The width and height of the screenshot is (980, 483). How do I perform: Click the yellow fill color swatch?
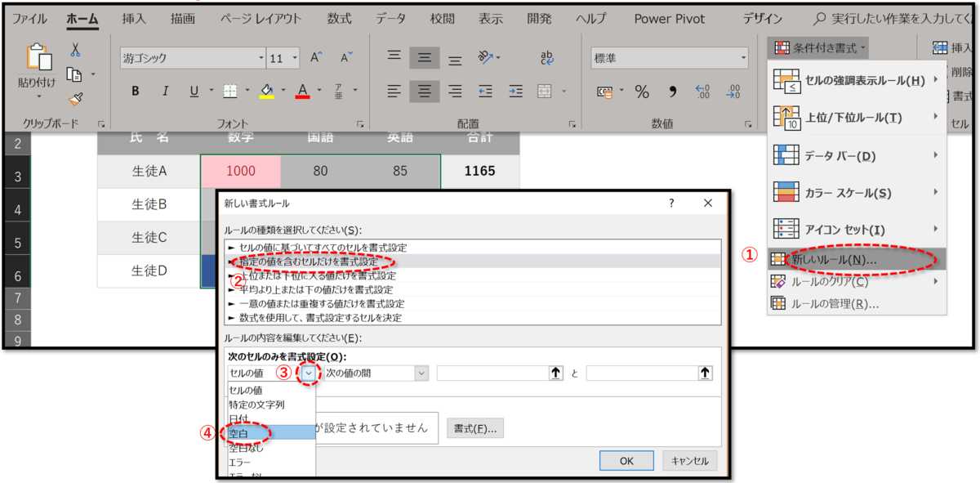265,96
